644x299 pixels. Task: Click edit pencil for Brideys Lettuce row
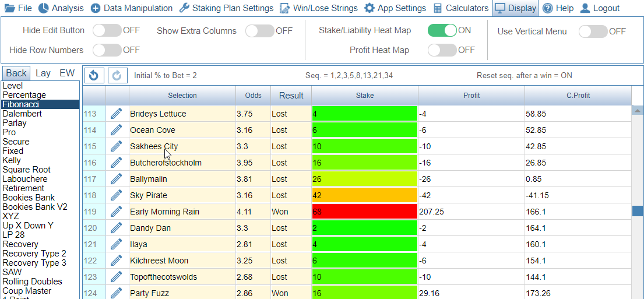pyautogui.click(x=117, y=114)
